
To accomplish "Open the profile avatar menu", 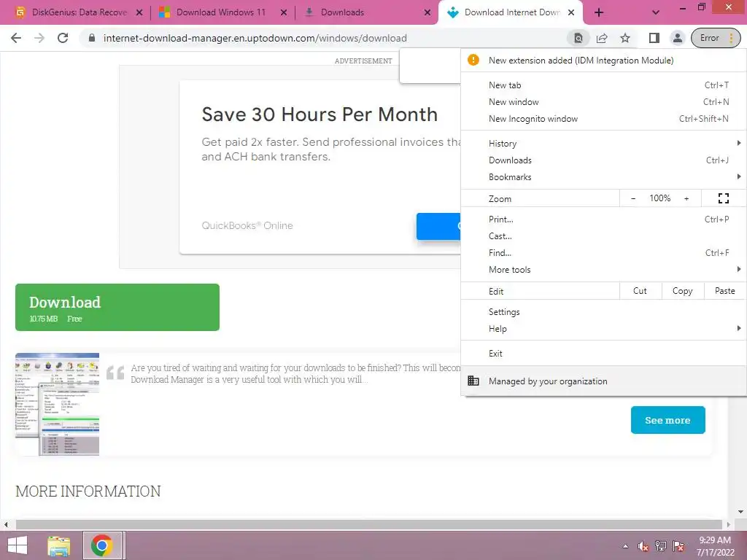I will point(677,38).
